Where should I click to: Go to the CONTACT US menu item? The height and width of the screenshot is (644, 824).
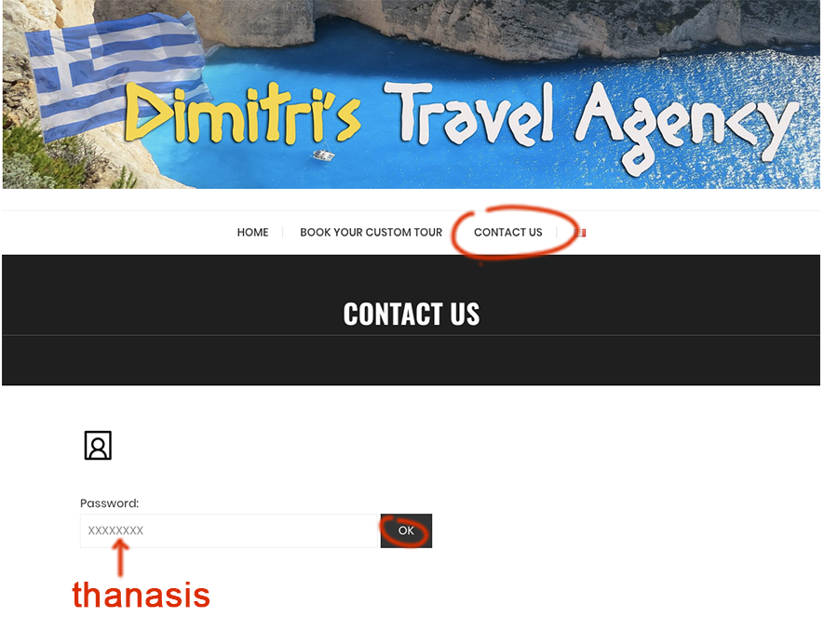coord(508,232)
